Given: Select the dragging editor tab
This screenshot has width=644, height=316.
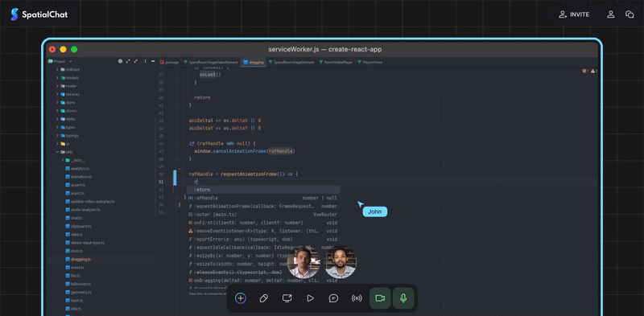Looking at the screenshot, I should coord(253,63).
